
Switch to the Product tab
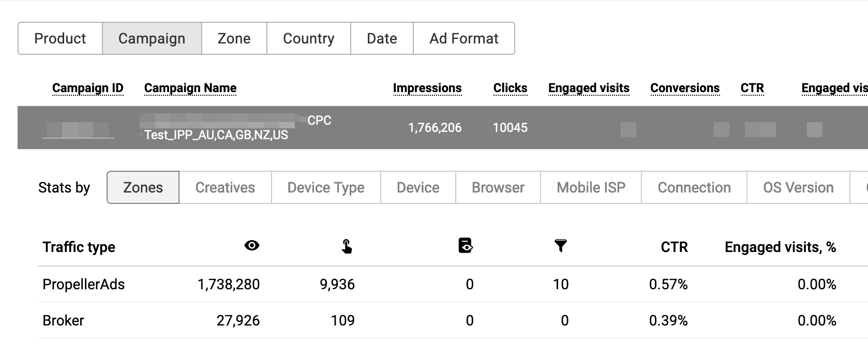point(60,38)
